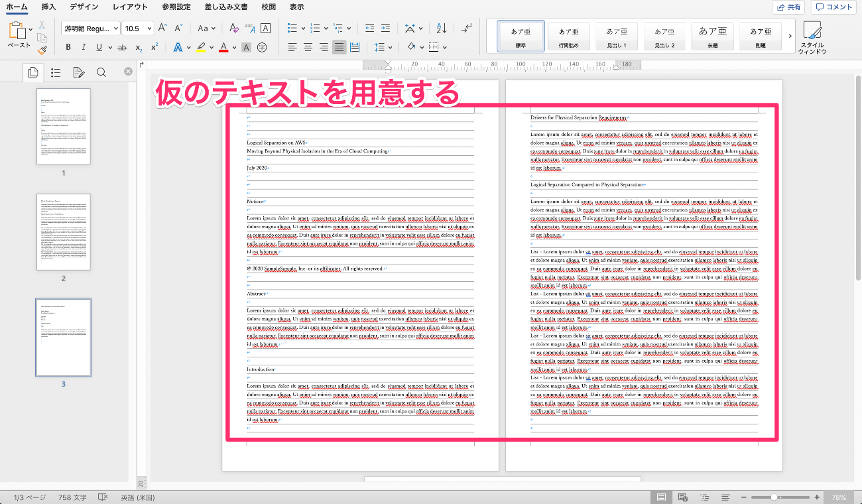This screenshot has height=504, width=862.
Task: Click the Sort A-Z icon
Action: pos(442,29)
